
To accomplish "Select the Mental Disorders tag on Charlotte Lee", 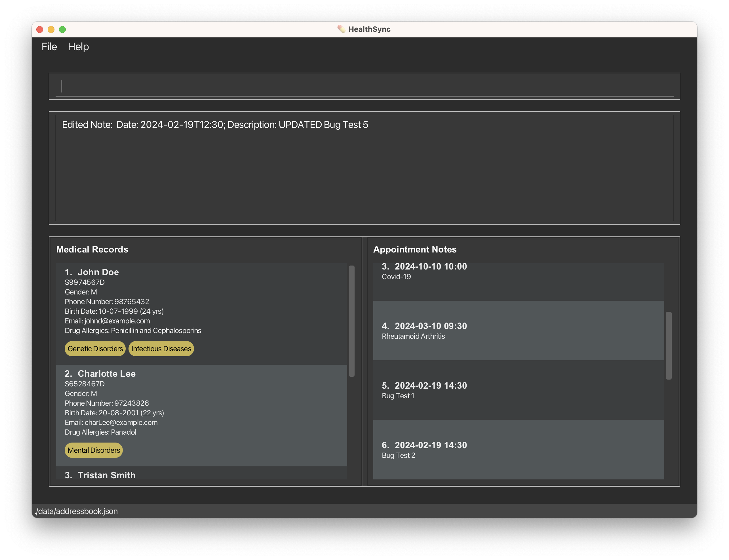I will [94, 450].
